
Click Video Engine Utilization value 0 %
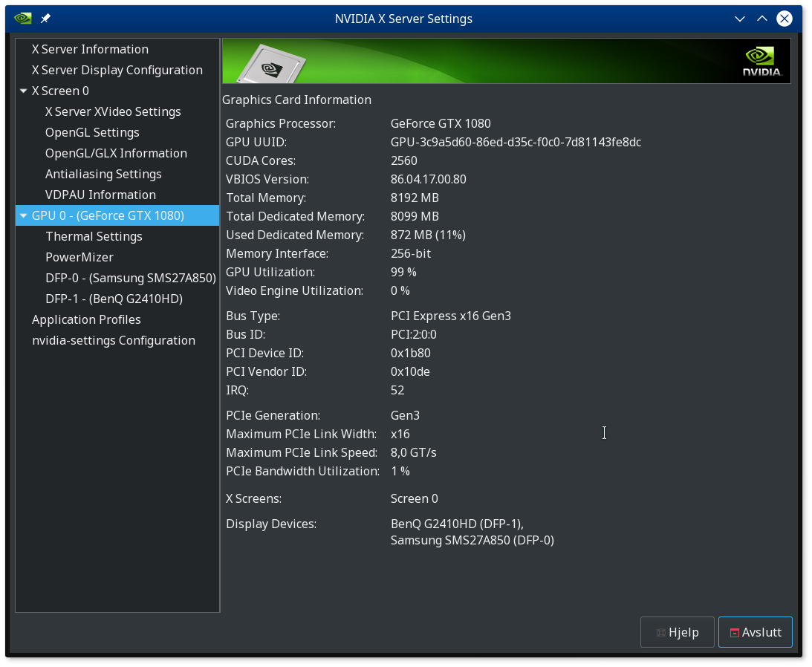400,290
